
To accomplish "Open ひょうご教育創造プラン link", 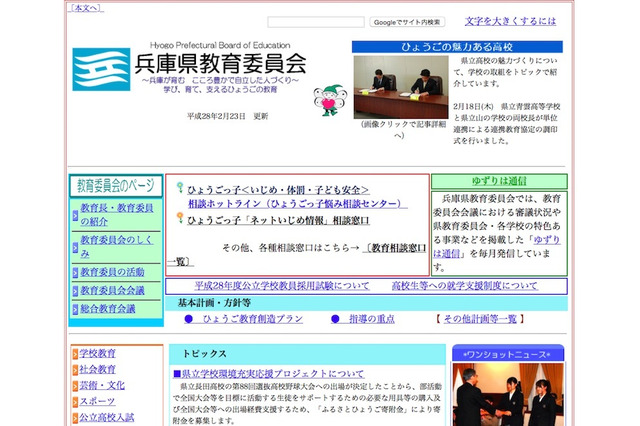I will pos(253,319).
